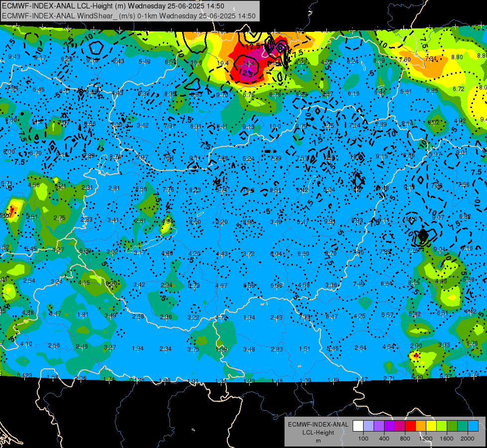Click the legend tick label 100
The height and width of the screenshot is (448, 487).
click(363, 439)
